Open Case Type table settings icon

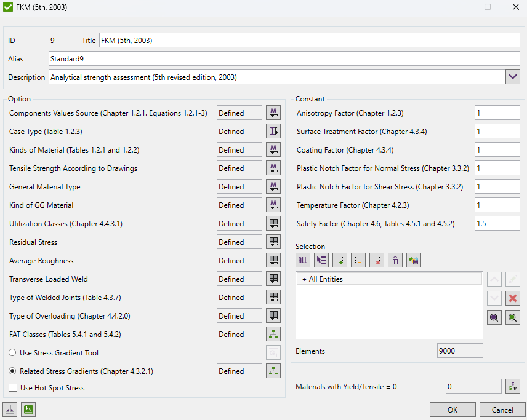tap(273, 131)
